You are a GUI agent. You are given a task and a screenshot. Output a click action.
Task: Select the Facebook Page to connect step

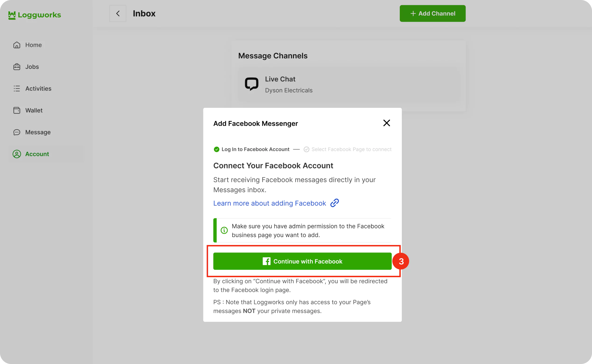(x=351, y=149)
